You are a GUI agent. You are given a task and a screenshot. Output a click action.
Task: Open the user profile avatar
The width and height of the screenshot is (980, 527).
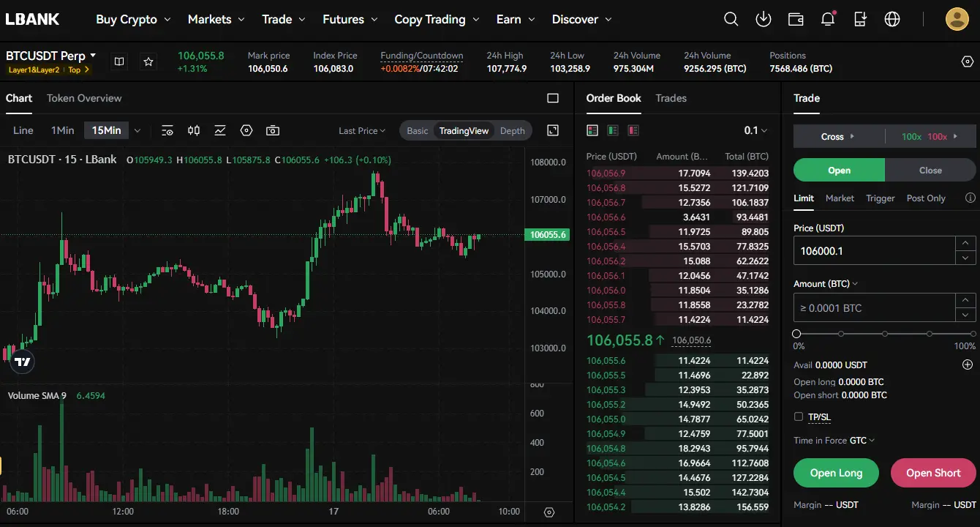pos(957,19)
